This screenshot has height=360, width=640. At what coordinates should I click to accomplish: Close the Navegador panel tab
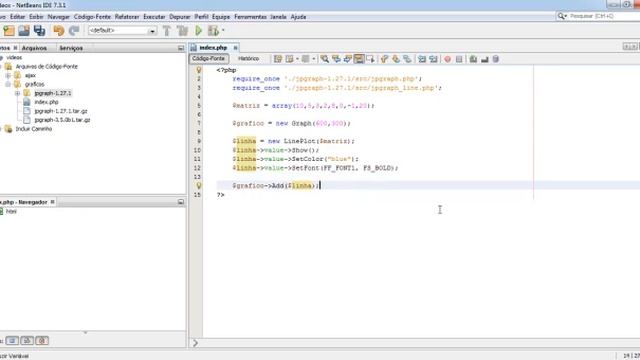52,202
